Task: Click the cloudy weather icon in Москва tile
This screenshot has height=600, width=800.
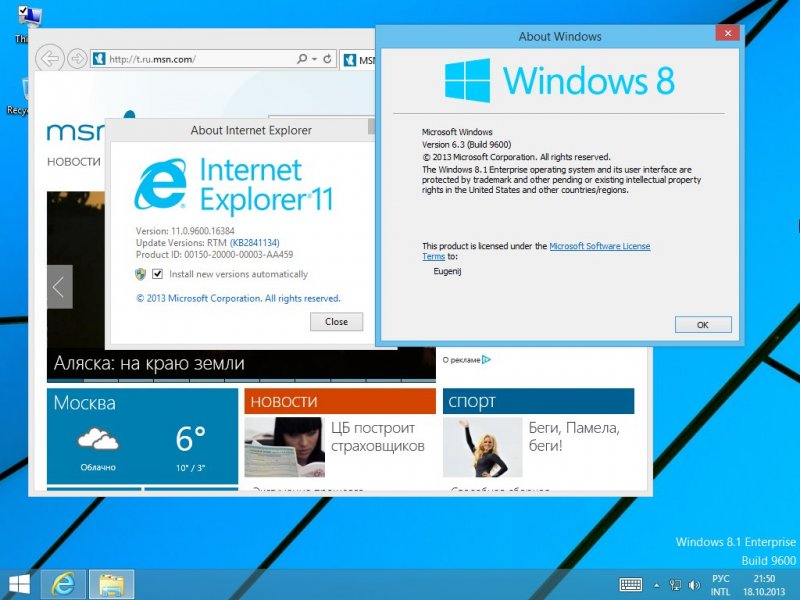Action: click(x=98, y=439)
